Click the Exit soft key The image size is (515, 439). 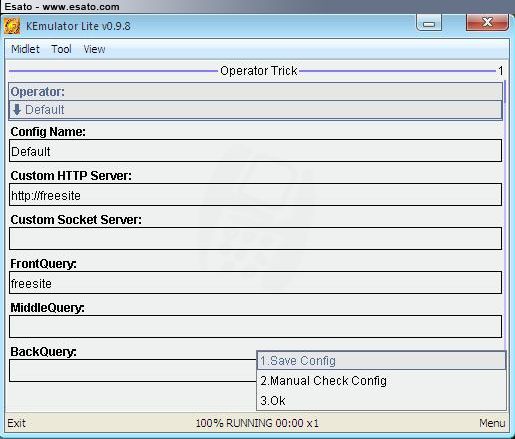[16, 423]
